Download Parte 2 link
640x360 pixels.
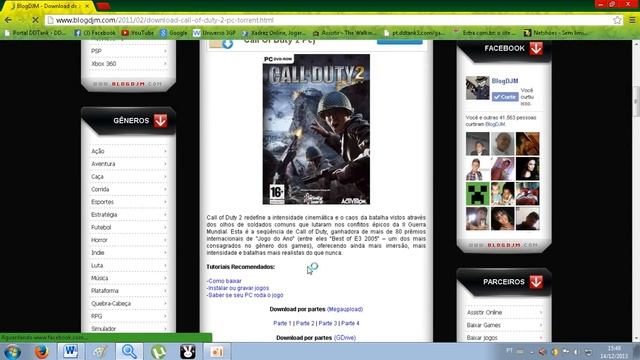pos(305,323)
